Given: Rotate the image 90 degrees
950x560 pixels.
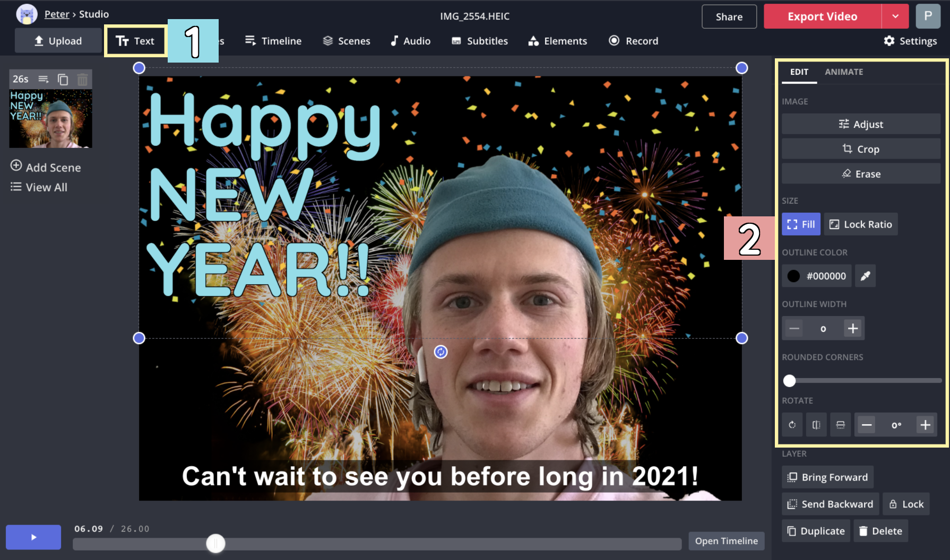Looking at the screenshot, I should 792,424.
